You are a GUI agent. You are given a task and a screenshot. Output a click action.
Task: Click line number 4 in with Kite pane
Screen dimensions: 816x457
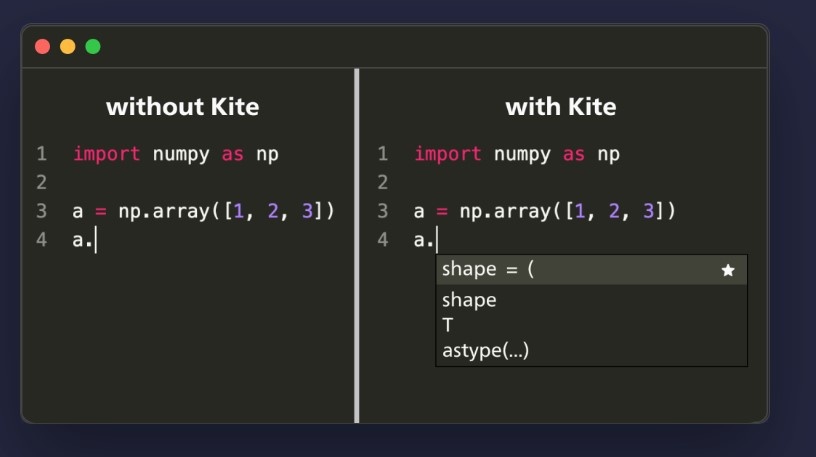382,240
